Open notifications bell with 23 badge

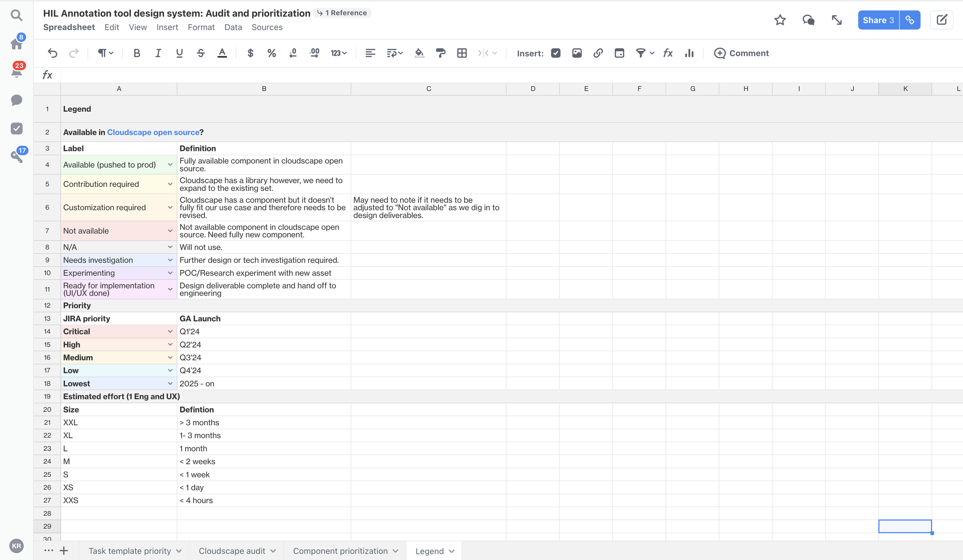[x=16, y=72]
